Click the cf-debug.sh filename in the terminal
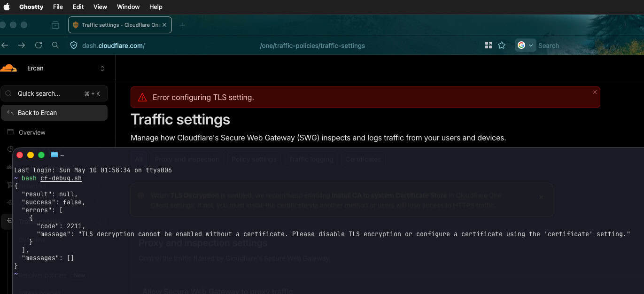 pyautogui.click(x=61, y=178)
